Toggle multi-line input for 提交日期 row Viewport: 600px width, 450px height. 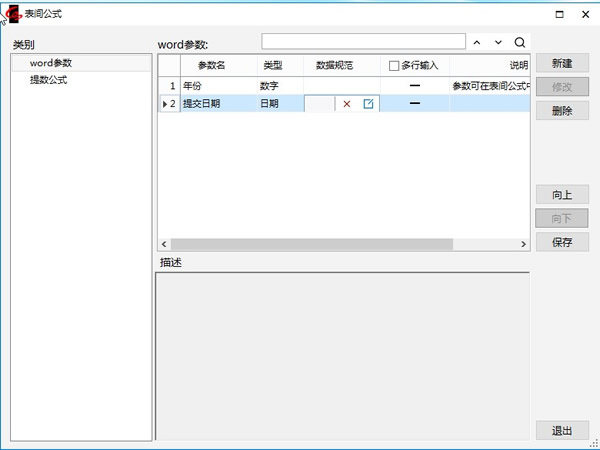tap(414, 104)
